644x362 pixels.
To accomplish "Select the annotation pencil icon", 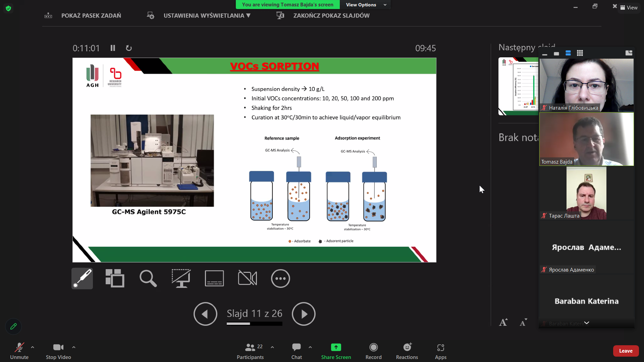I will (13, 326).
